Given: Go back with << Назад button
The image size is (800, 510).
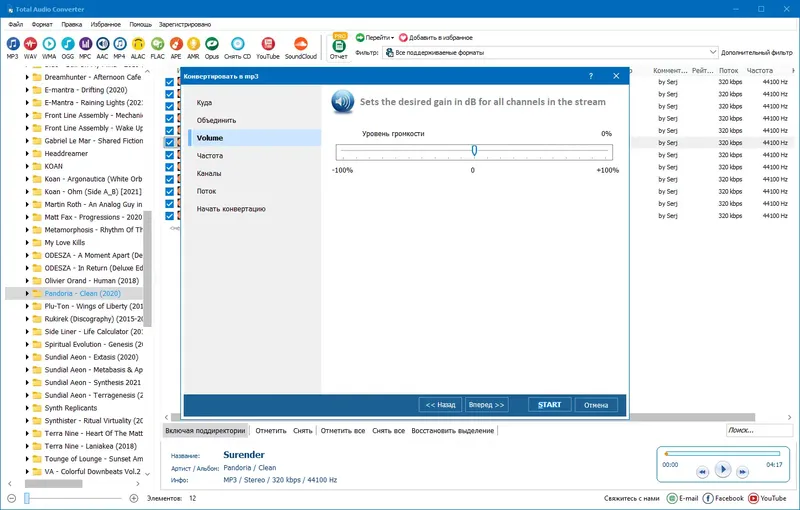Looking at the screenshot, I should 440,405.
